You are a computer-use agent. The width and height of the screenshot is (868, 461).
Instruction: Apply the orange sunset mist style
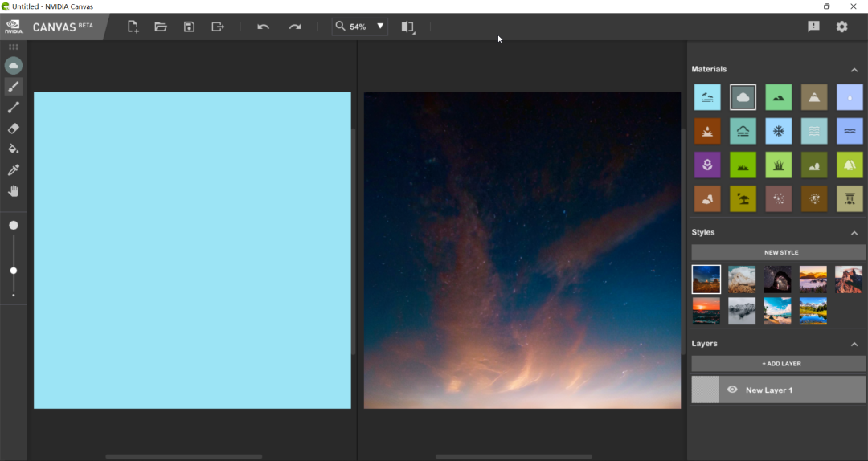(813, 279)
